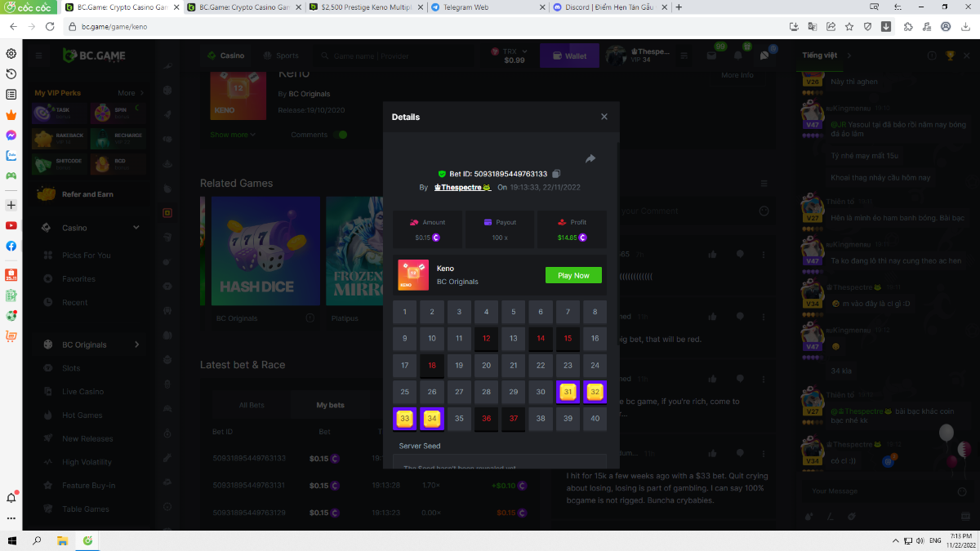980x551 pixels.
Task: Click the Keno game thumbnail in Details
Action: [x=413, y=275]
